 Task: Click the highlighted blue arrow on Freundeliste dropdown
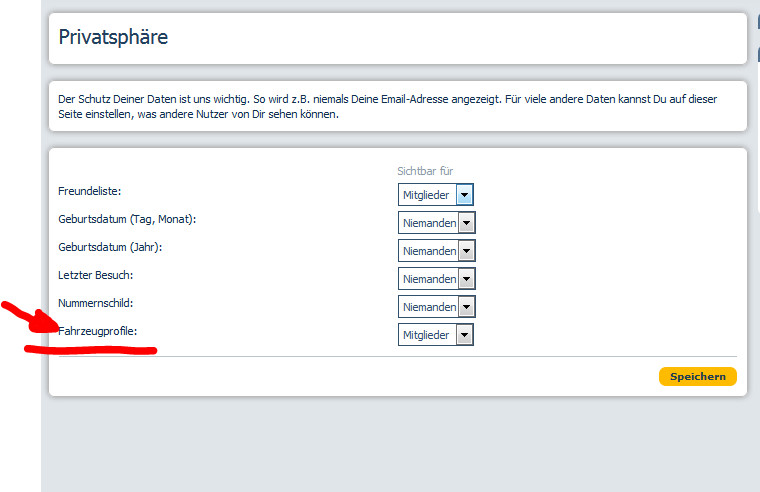pos(464,195)
